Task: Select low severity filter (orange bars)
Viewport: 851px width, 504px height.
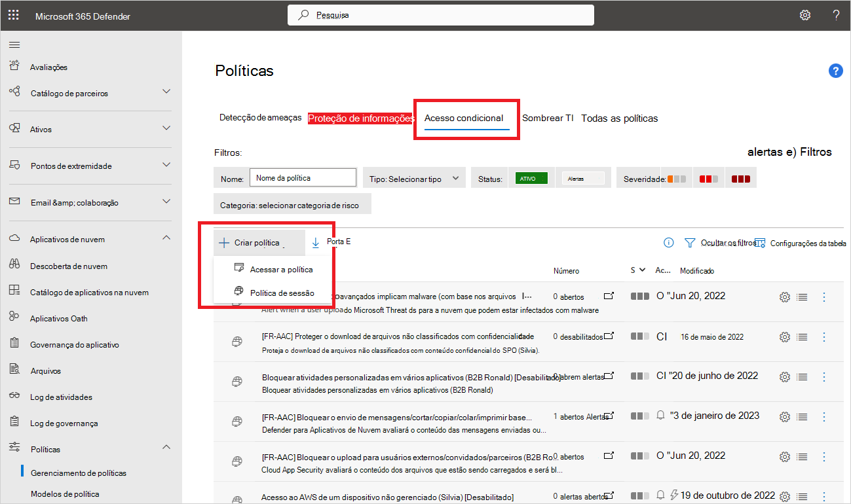Action: (x=677, y=179)
